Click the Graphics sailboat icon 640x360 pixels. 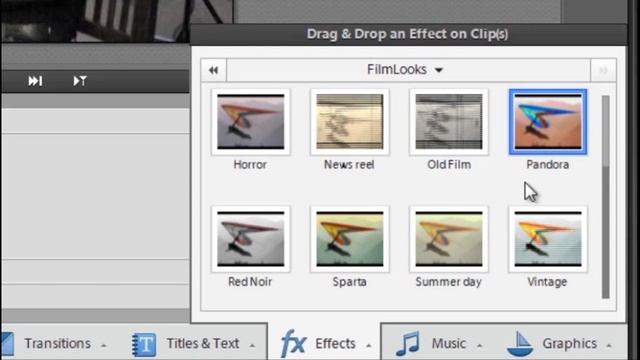tap(520, 344)
